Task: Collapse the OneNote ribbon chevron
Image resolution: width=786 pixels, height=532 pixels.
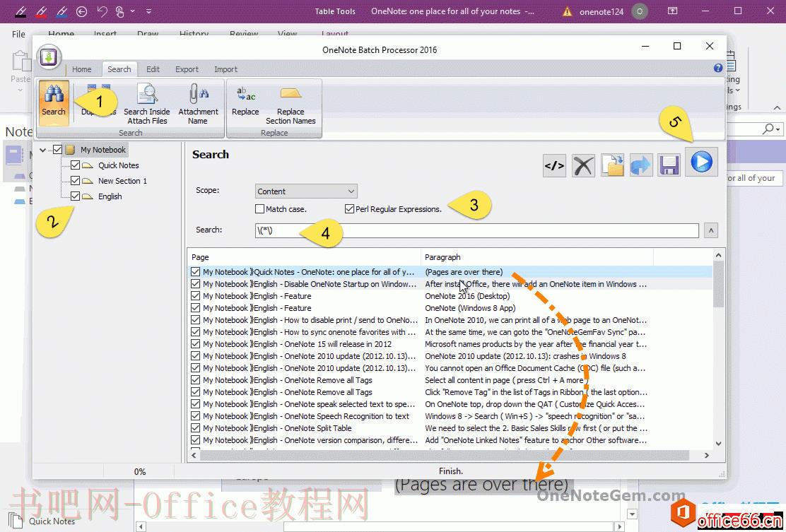Action: 777,107
